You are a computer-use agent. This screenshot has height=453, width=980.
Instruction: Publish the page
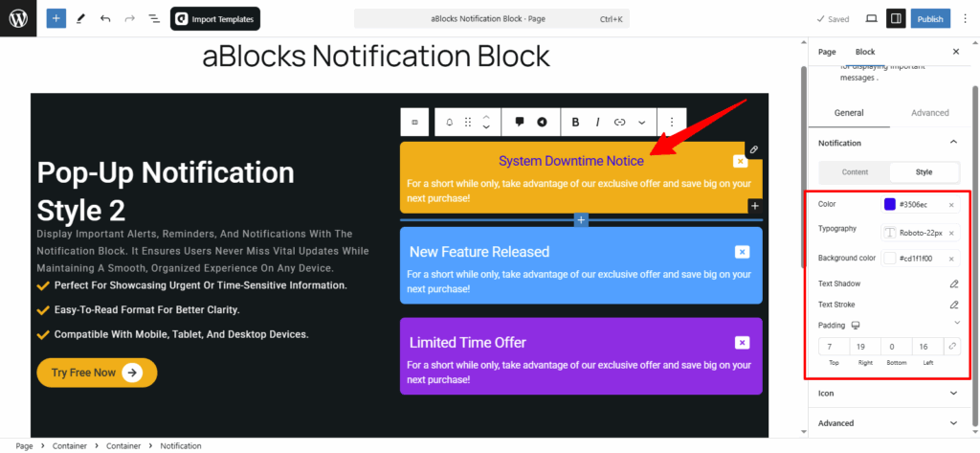pyautogui.click(x=930, y=19)
